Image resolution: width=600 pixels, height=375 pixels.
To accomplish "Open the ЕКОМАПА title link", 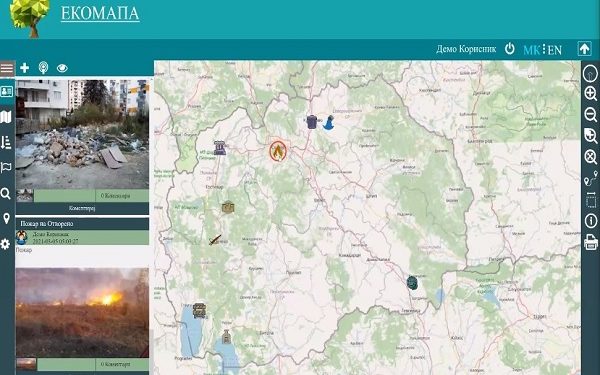I will [x=100, y=13].
